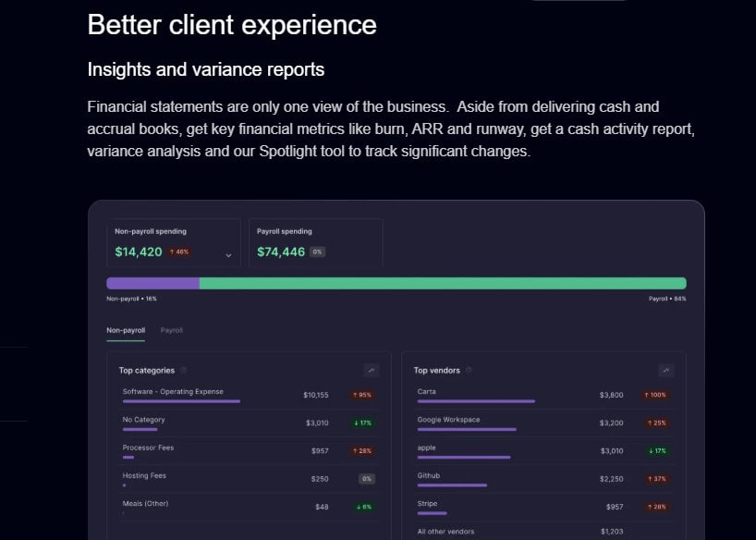Select the 46% increase badge on Non-payroll spending

coord(179,252)
